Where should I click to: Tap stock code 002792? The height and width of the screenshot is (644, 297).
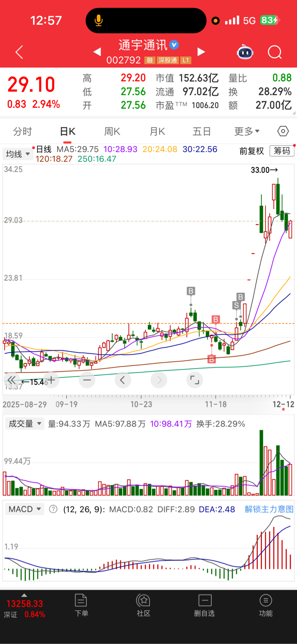point(124,60)
